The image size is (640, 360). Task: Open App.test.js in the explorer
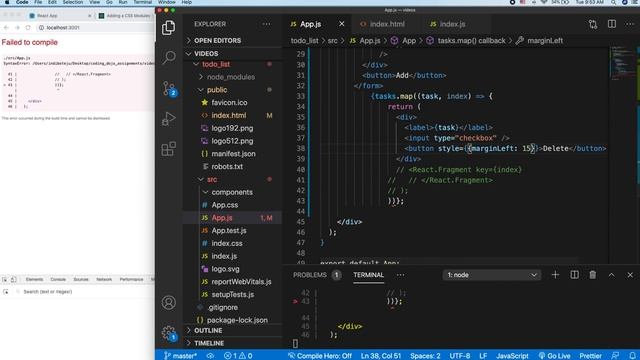(x=229, y=231)
